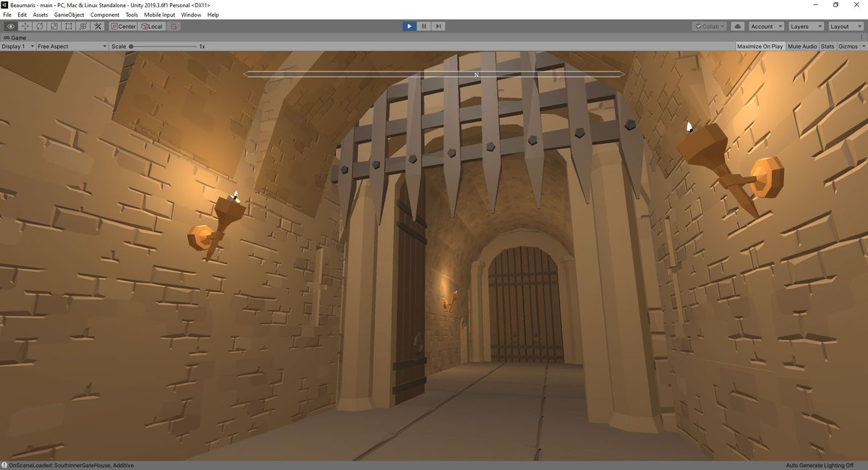Select the Rect transform tool
The width and height of the screenshot is (868, 470).
[69, 26]
